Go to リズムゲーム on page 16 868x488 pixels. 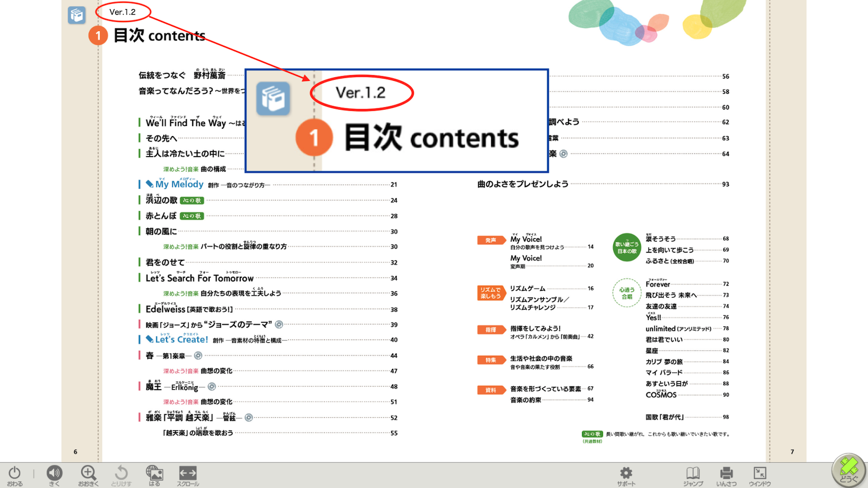(527, 289)
